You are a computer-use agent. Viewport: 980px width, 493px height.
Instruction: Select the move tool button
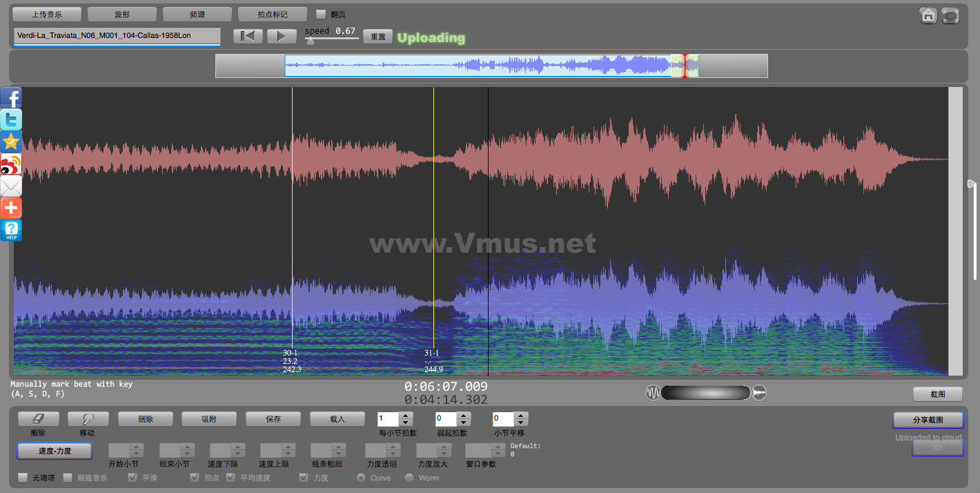click(x=88, y=418)
